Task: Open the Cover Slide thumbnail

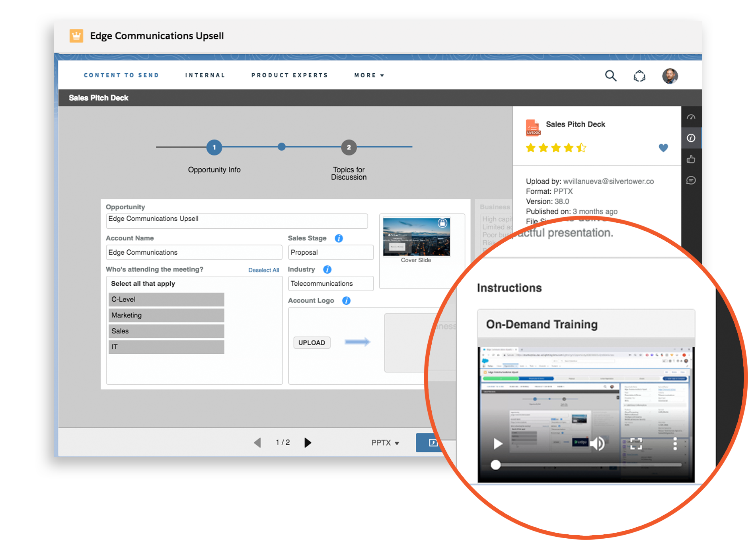Action: tap(416, 237)
